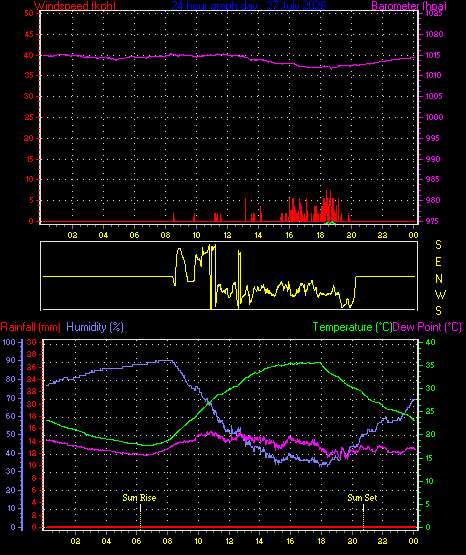Click windspeed axis value "5"
The image size is (466, 555).
click(31, 200)
